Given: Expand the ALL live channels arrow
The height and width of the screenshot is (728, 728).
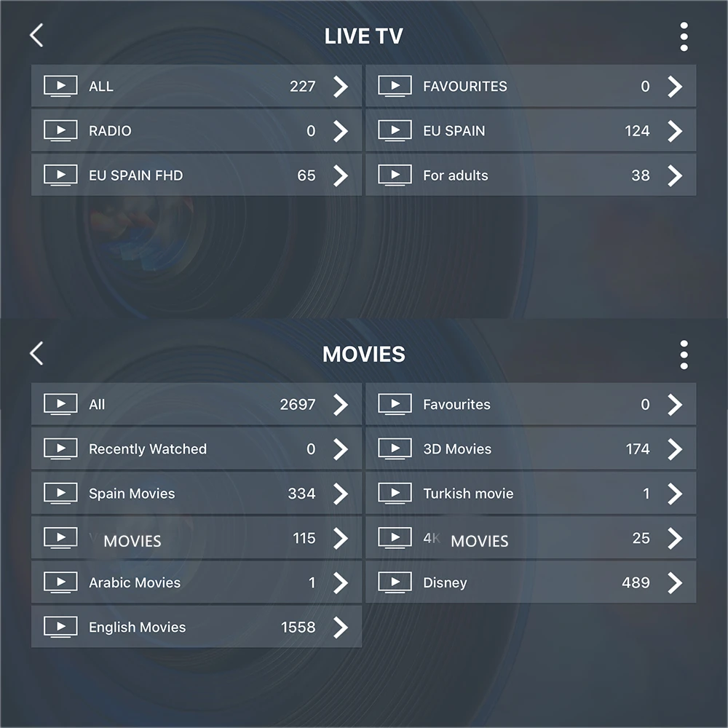Looking at the screenshot, I should pos(341,87).
